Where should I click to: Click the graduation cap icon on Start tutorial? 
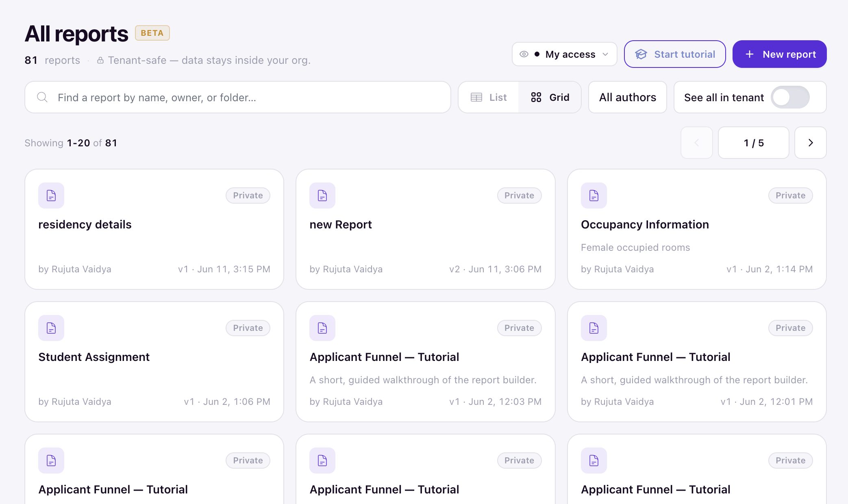pos(641,54)
